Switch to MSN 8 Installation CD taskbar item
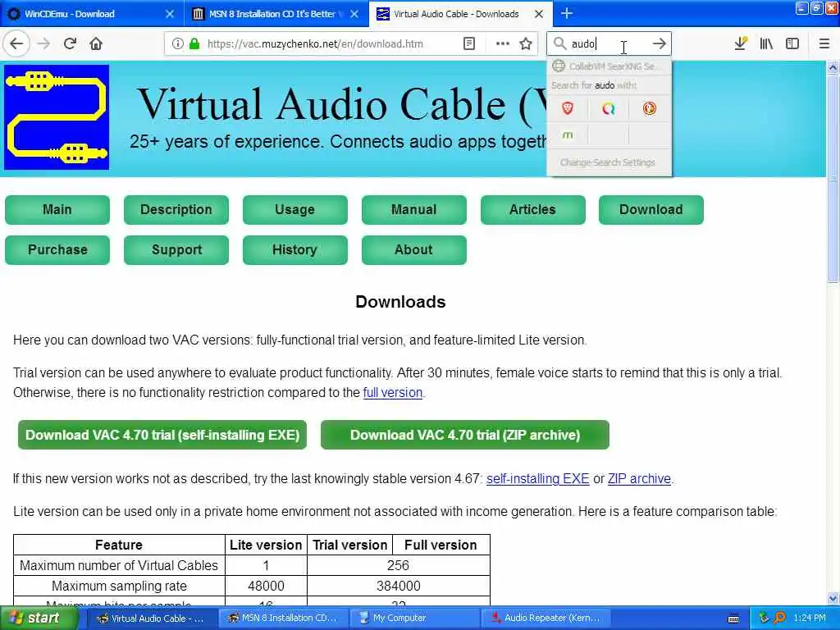Viewport: 840px width, 630px height. pos(282,619)
